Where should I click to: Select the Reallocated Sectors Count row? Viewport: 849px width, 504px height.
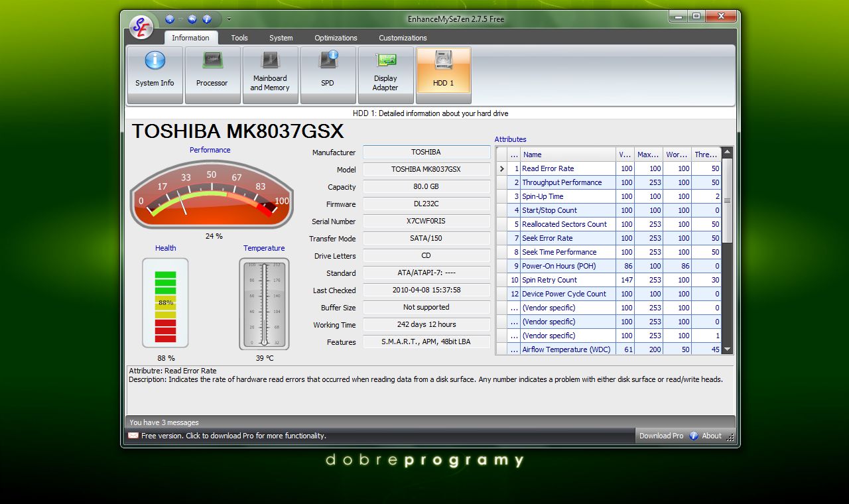coord(608,224)
